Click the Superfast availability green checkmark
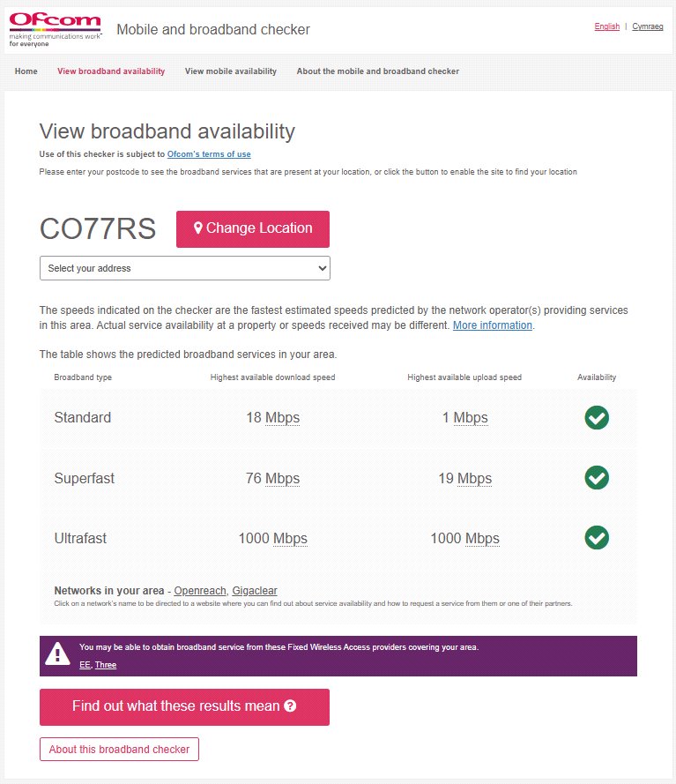 (x=597, y=478)
